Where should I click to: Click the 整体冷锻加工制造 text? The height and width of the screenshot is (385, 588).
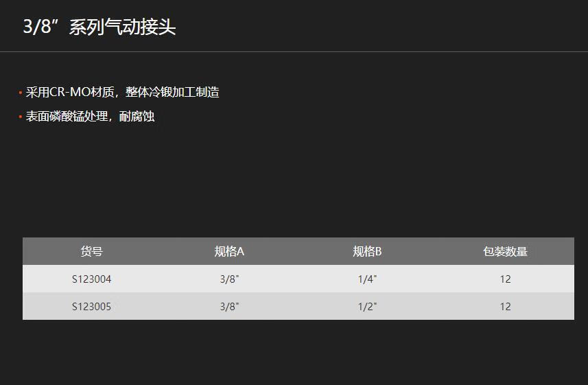click(x=172, y=92)
